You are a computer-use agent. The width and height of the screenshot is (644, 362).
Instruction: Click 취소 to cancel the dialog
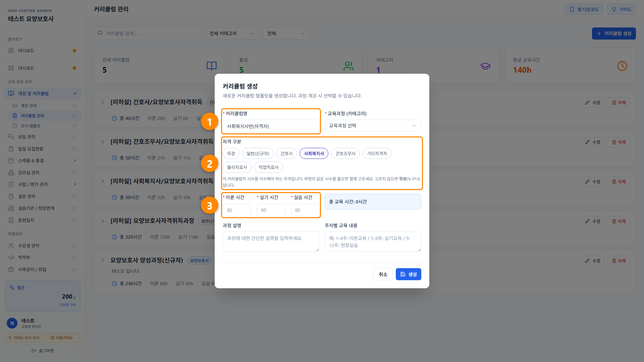[x=383, y=274]
